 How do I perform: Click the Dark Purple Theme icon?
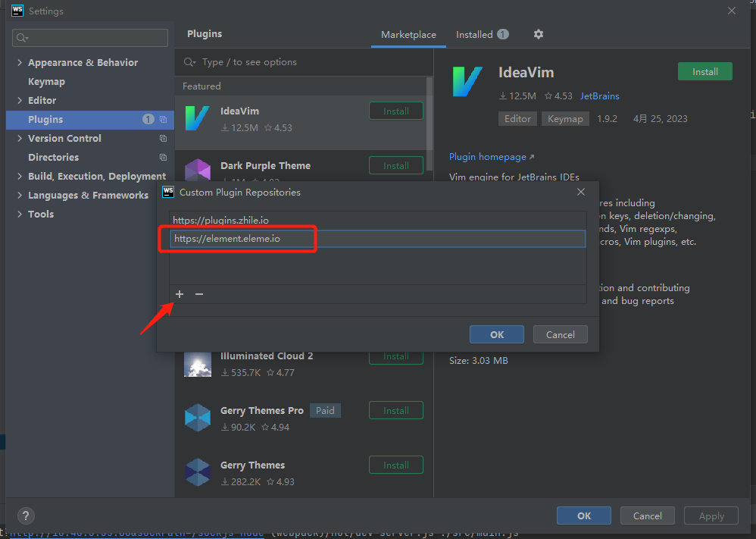click(198, 170)
